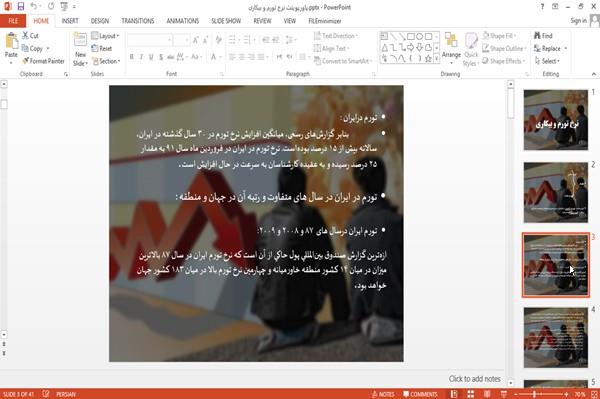Image resolution: width=600 pixels, height=399 pixels.
Task: Start Slide Show from the status bar icon
Action: [x=504, y=394]
